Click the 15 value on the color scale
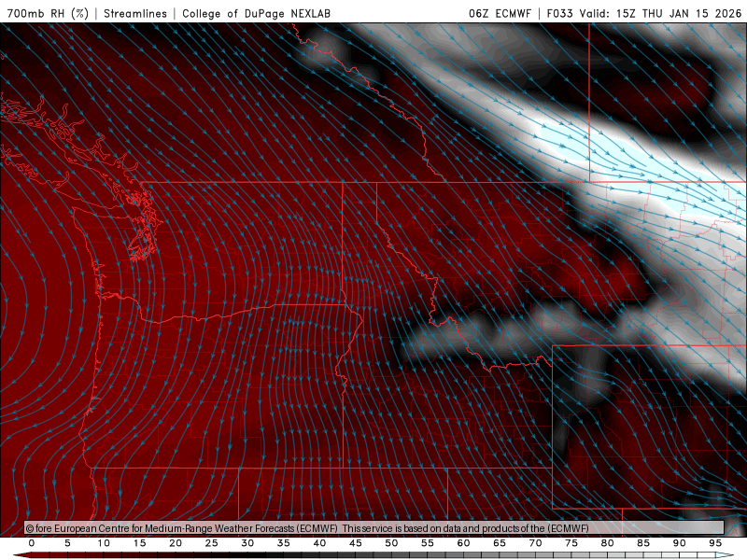This screenshot has height=560, width=747. coord(139,543)
